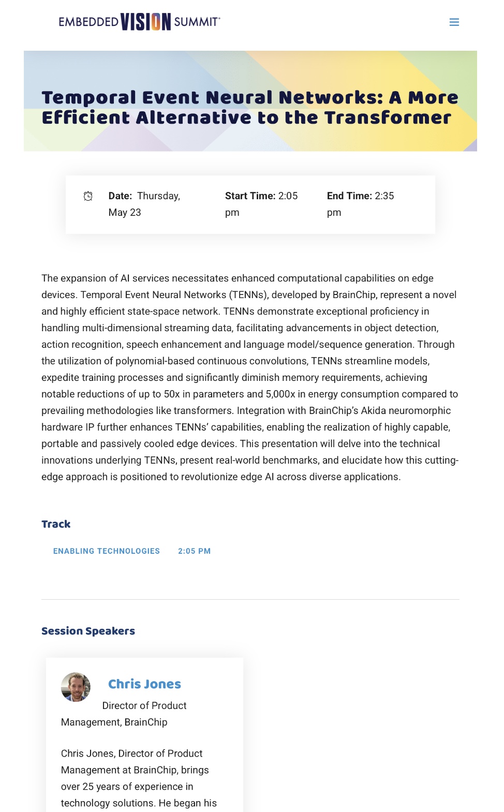
Task: Click the alarm clock icon beside Date
Action: (x=88, y=196)
